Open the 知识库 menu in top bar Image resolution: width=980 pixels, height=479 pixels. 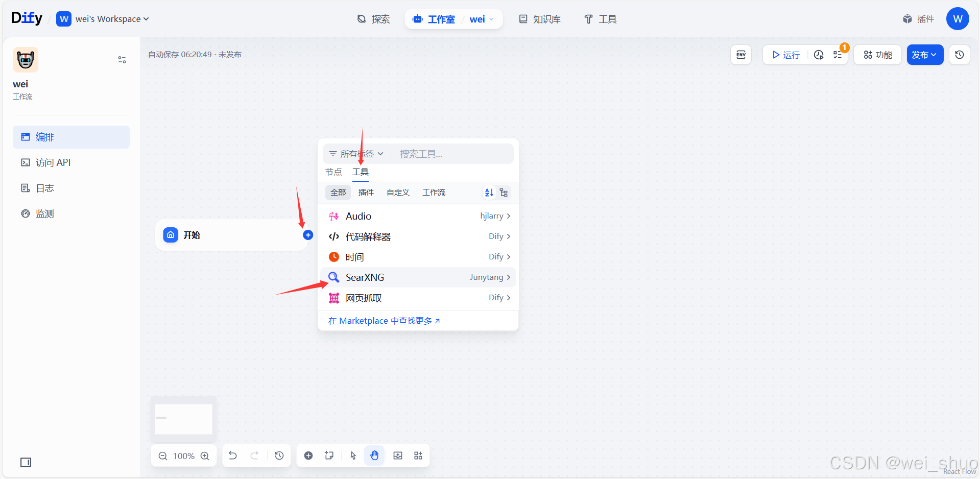click(x=539, y=19)
